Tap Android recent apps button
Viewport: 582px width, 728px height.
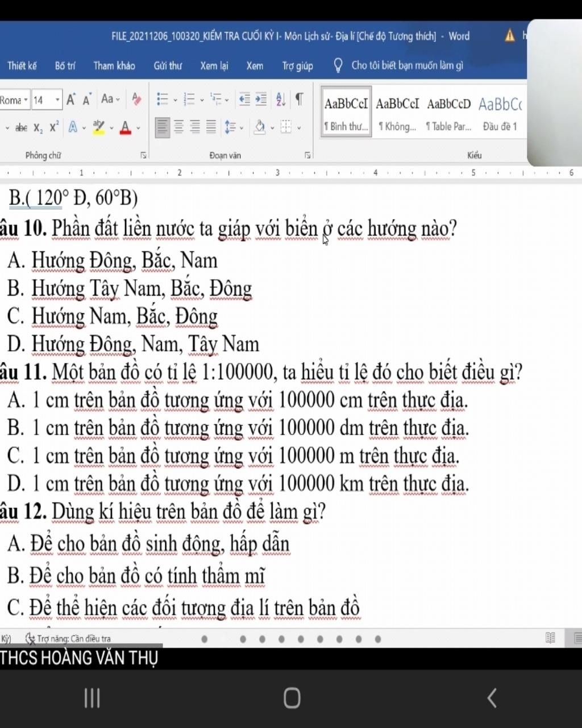(92, 698)
